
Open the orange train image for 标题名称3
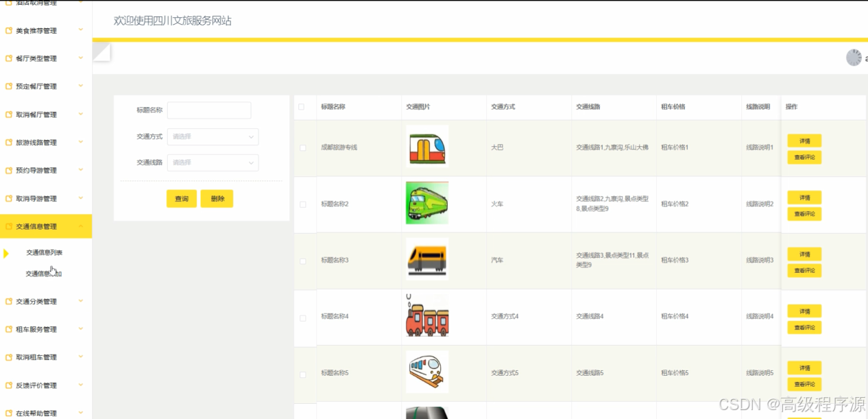click(x=427, y=259)
